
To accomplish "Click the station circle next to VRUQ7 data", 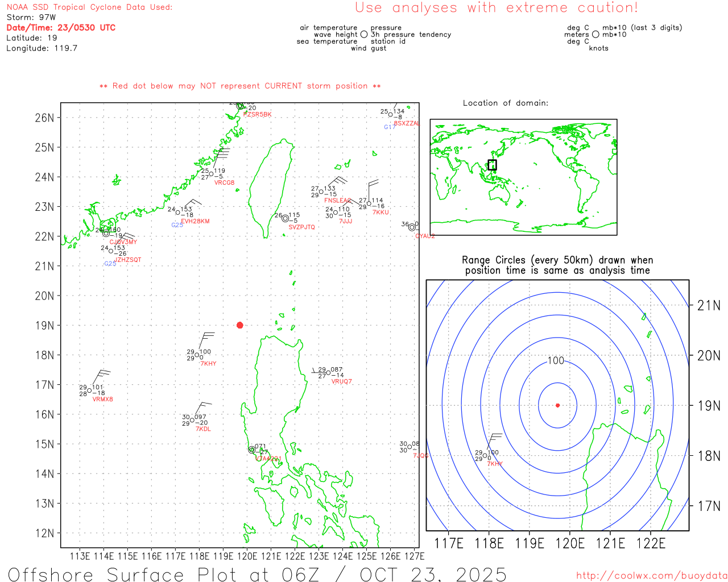I will click(x=329, y=373).
